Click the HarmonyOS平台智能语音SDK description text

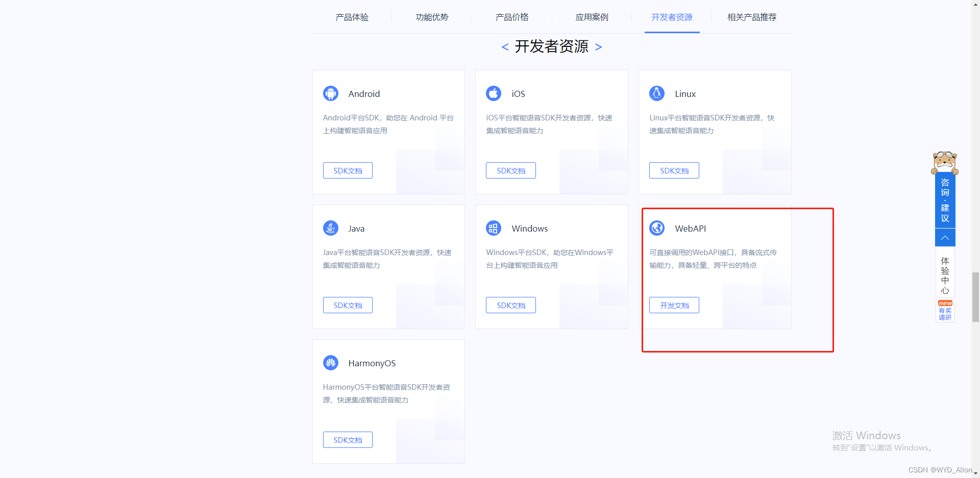[x=386, y=393]
